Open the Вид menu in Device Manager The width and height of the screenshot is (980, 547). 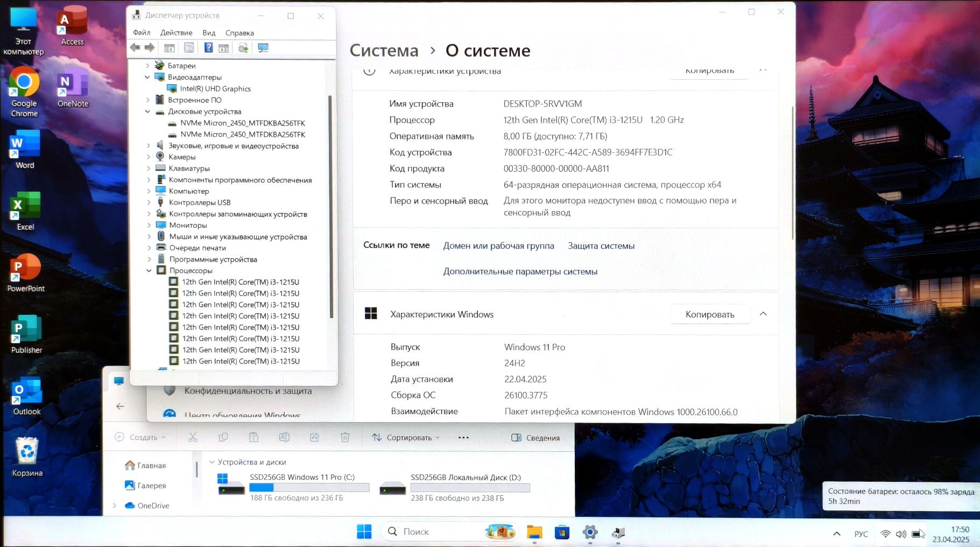(209, 32)
